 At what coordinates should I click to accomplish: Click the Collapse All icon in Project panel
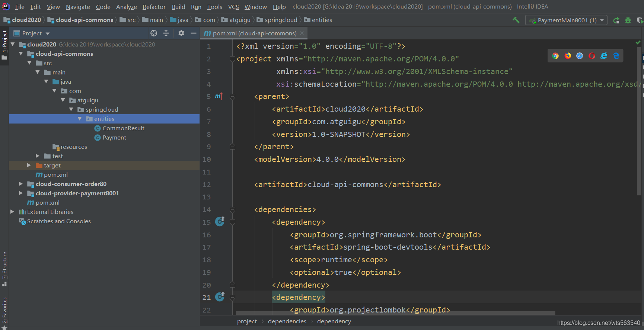pyautogui.click(x=166, y=33)
